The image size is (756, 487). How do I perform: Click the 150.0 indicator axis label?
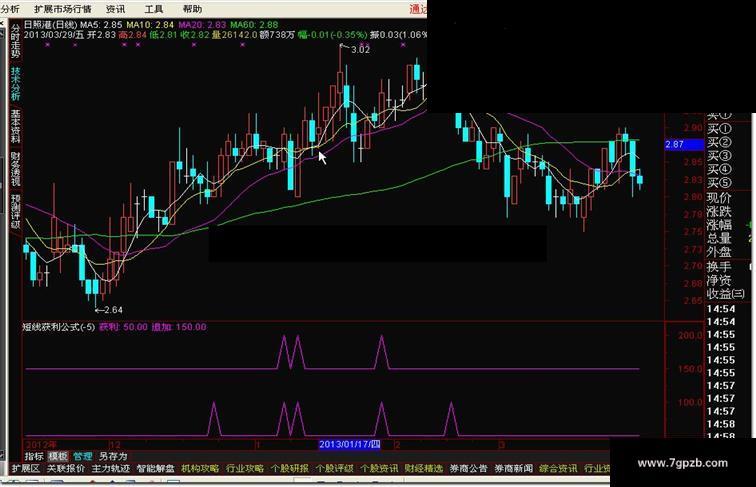coord(690,369)
